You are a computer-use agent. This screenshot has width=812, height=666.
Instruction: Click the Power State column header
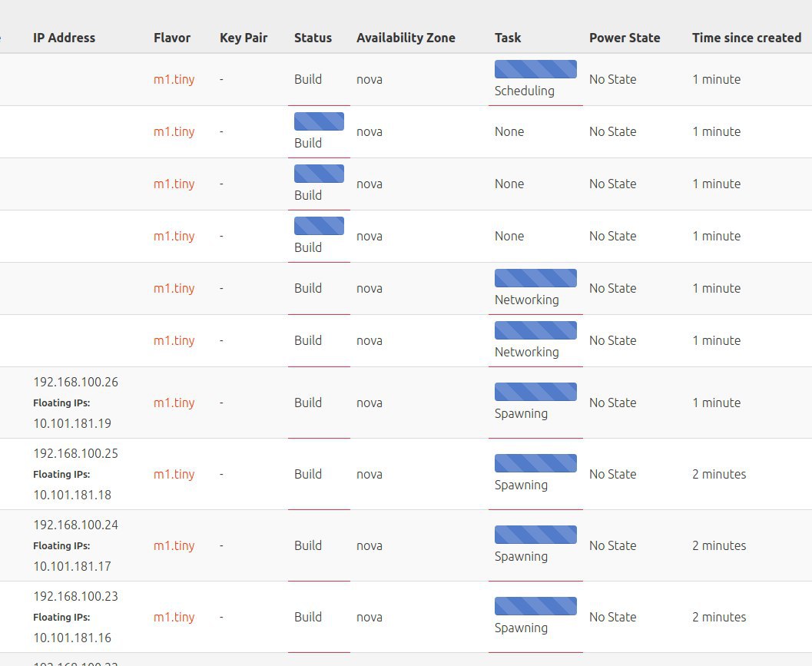[x=625, y=38]
